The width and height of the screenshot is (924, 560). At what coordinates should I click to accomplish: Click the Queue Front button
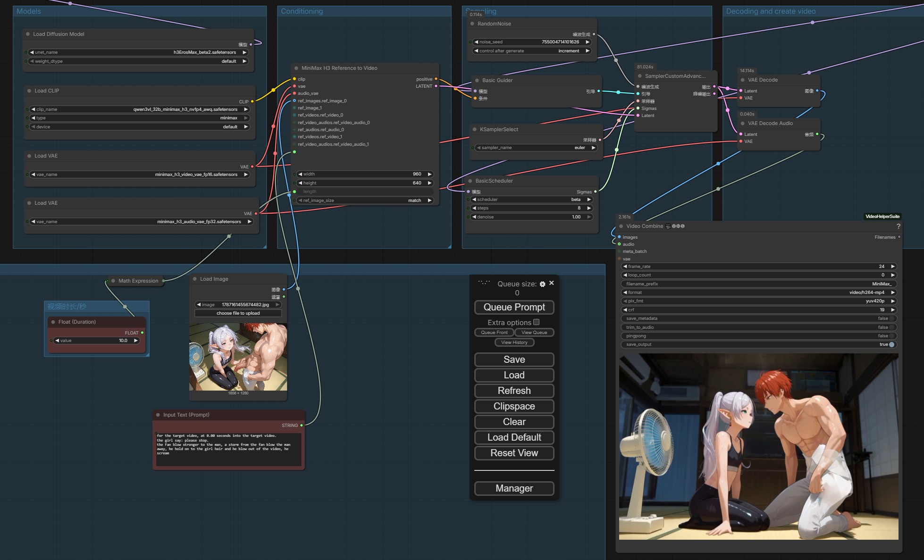click(x=494, y=333)
